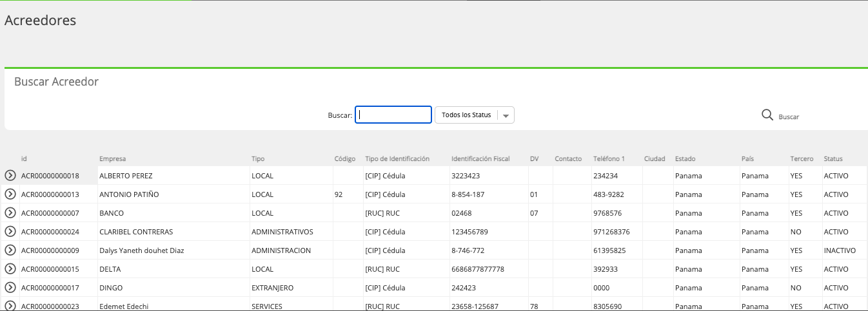Click the ADMINISTRACION type cell
Image resolution: width=868 pixels, height=311 pixels.
291,250
